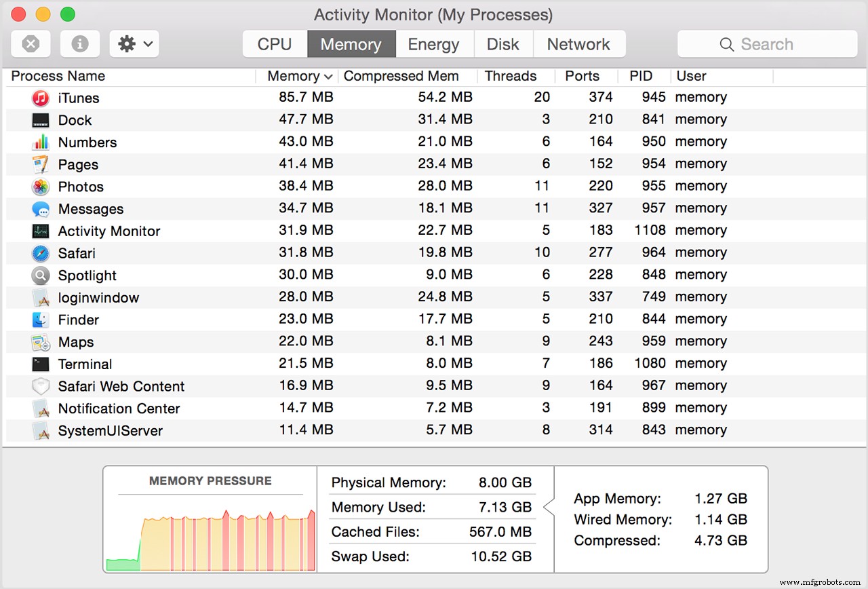Select the Spotlight row in the list

point(87,275)
